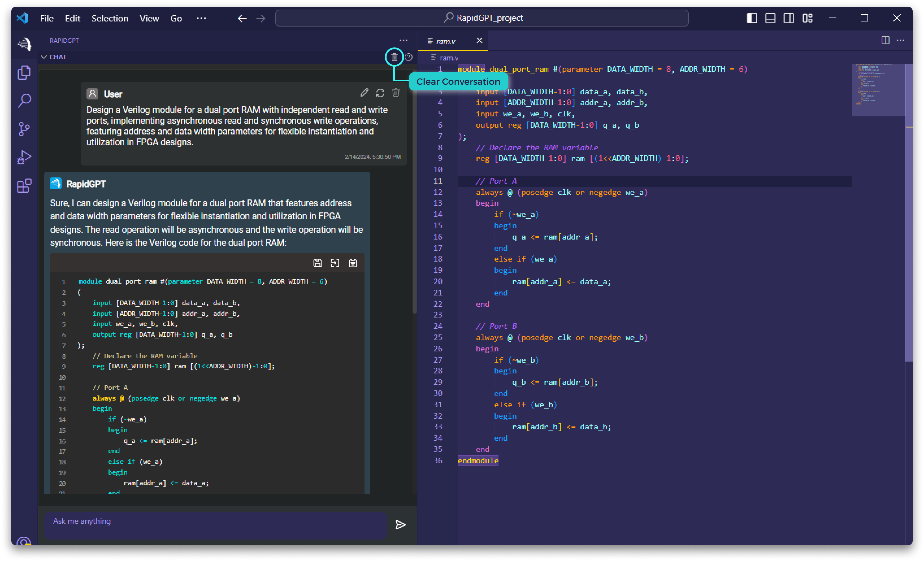Screen dimensions: 924x561
Task: Edit the User message with pencil icon
Action: click(365, 93)
